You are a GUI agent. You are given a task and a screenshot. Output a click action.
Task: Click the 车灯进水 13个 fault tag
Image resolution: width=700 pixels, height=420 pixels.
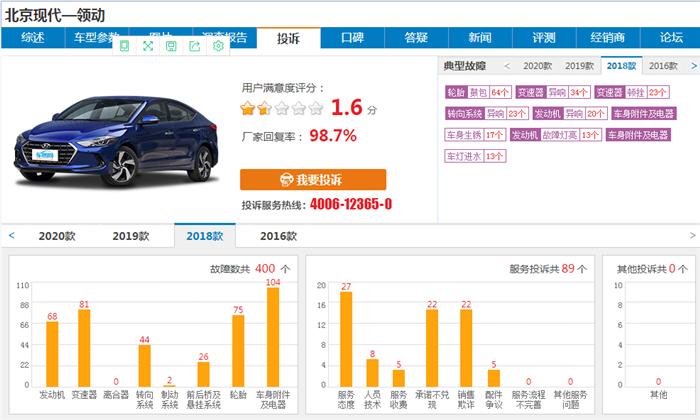475,156
